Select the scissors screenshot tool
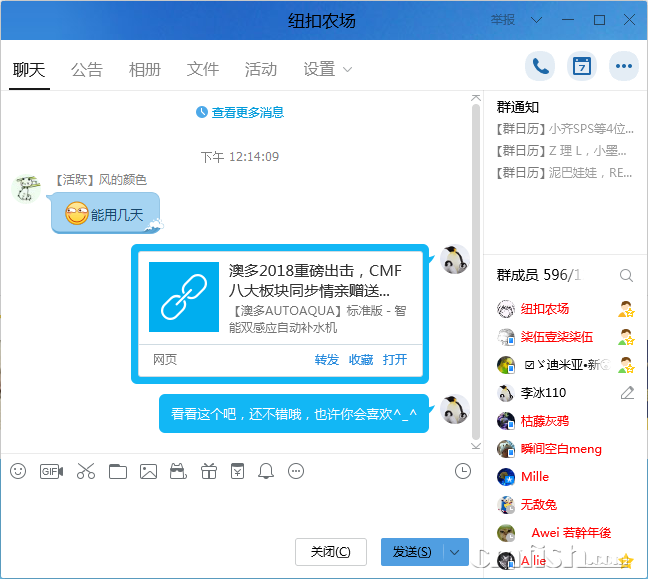This screenshot has height=579, width=648. pyautogui.click(x=85, y=471)
